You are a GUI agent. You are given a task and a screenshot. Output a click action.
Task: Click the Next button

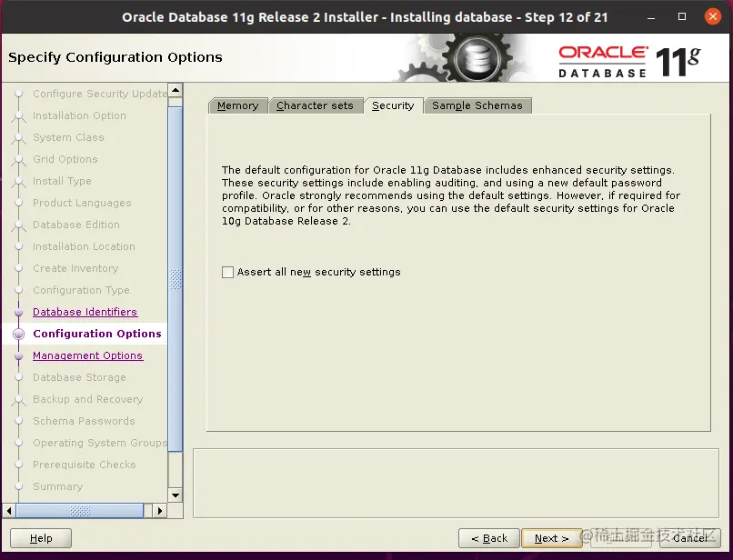(552, 538)
